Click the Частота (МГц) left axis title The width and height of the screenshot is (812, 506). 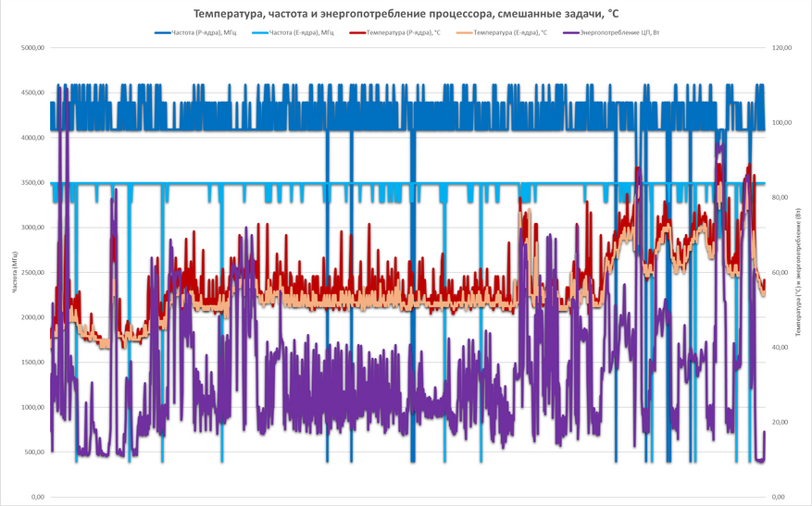point(16,272)
